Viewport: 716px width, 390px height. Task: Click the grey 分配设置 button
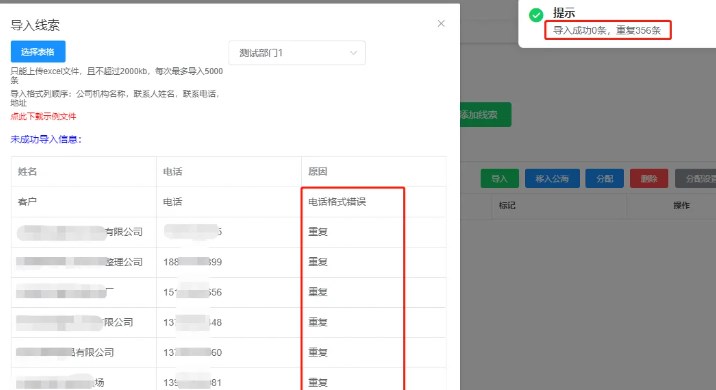(695, 179)
